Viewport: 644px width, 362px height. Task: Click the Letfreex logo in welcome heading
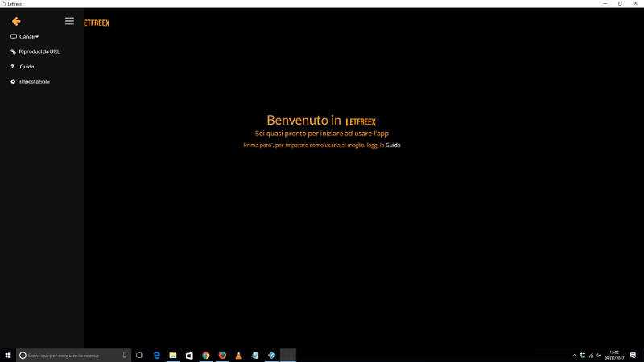pyautogui.click(x=361, y=121)
